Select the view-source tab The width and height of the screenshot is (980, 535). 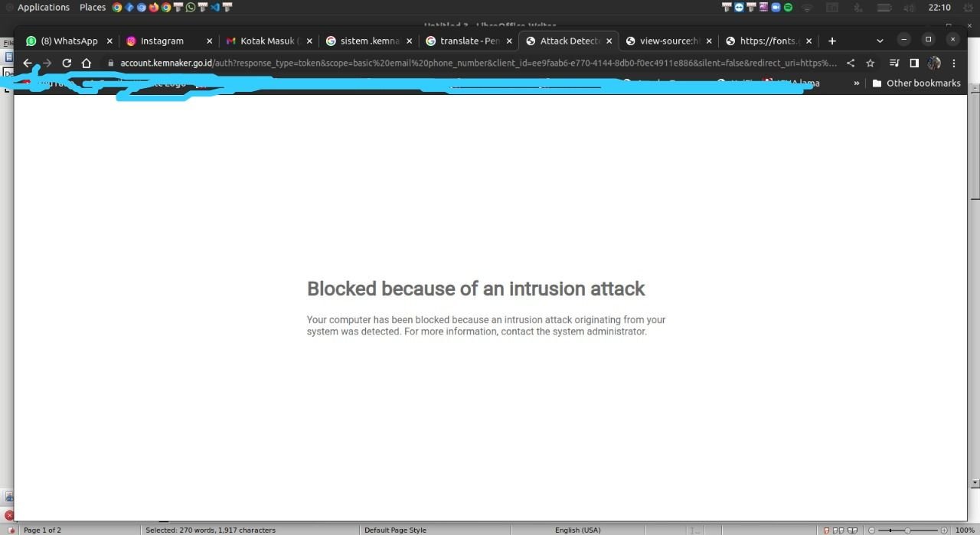pos(668,41)
